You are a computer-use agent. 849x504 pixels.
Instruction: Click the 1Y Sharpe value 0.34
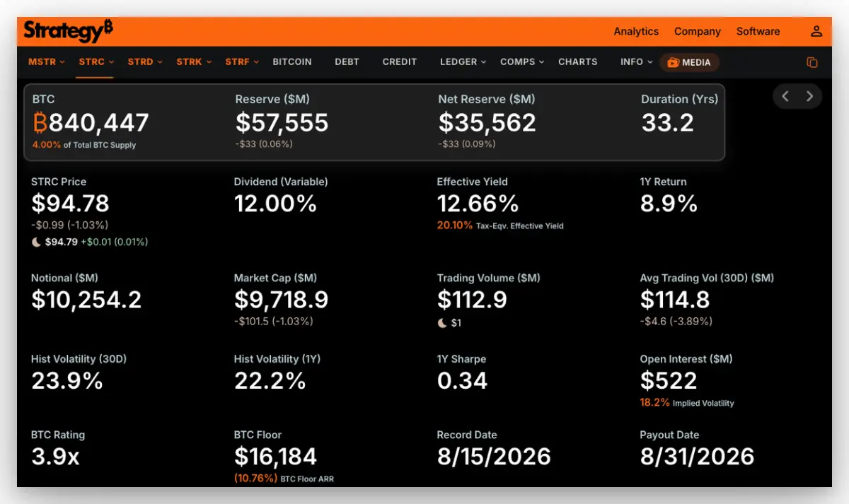(x=462, y=381)
